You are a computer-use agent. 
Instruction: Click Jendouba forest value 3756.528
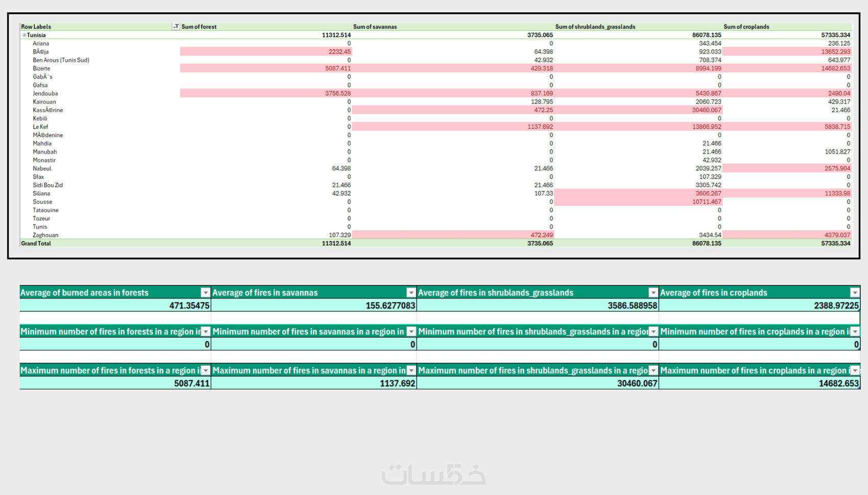pos(338,93)
